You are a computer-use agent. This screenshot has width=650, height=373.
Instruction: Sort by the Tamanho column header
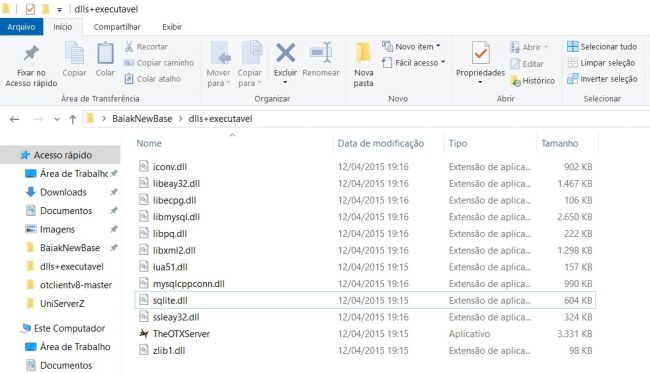tap(560, 143)
